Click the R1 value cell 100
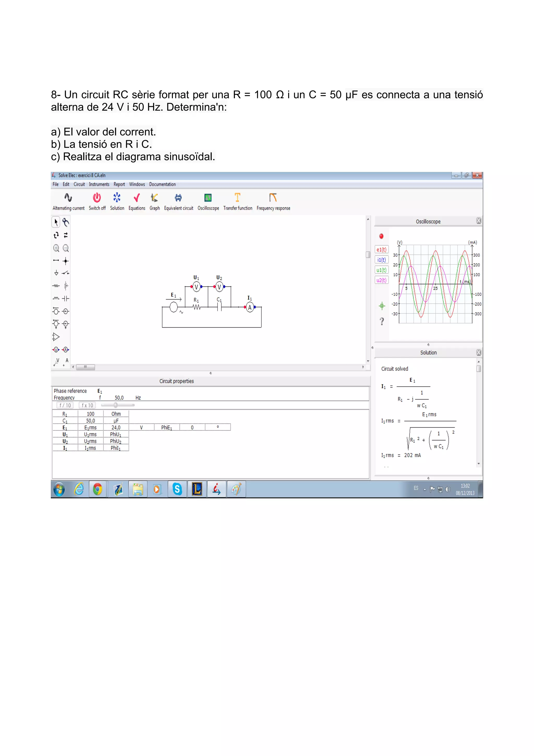 [90, 414]
